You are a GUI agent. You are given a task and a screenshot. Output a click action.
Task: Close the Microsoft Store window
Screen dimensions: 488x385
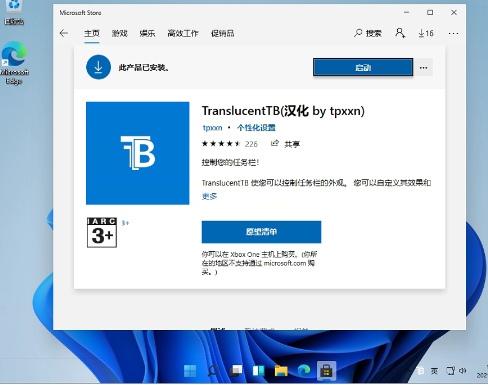(454, 13)
